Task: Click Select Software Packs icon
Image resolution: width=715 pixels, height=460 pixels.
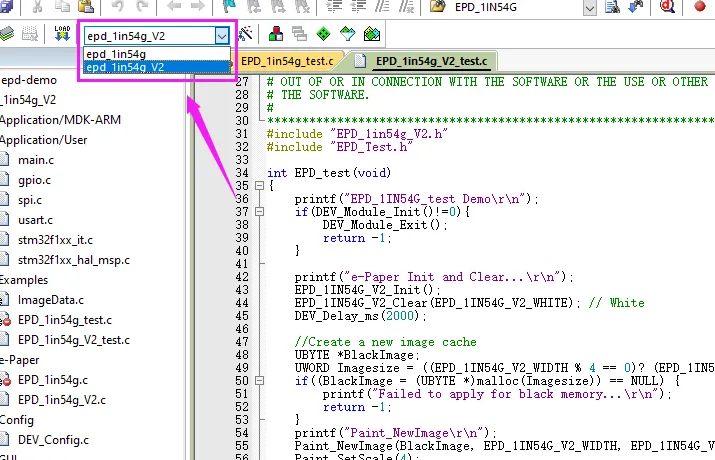Action: (x=347, y=34)
